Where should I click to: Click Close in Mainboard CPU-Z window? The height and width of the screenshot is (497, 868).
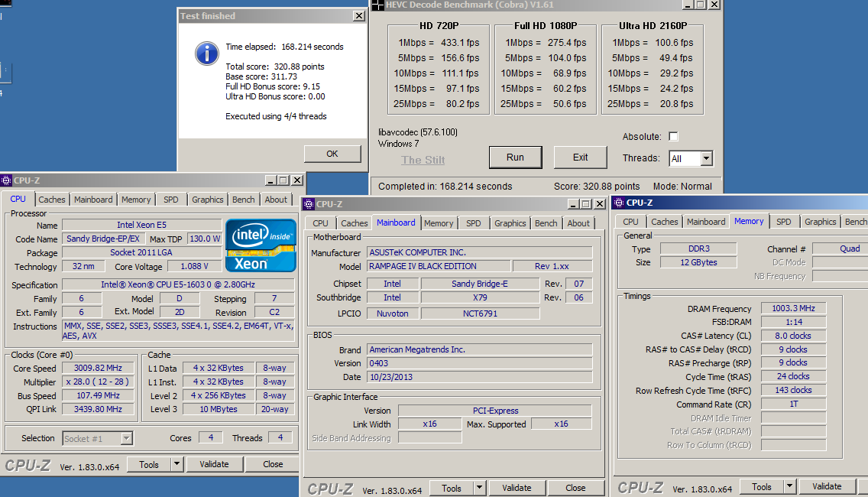tap(575, 488)
